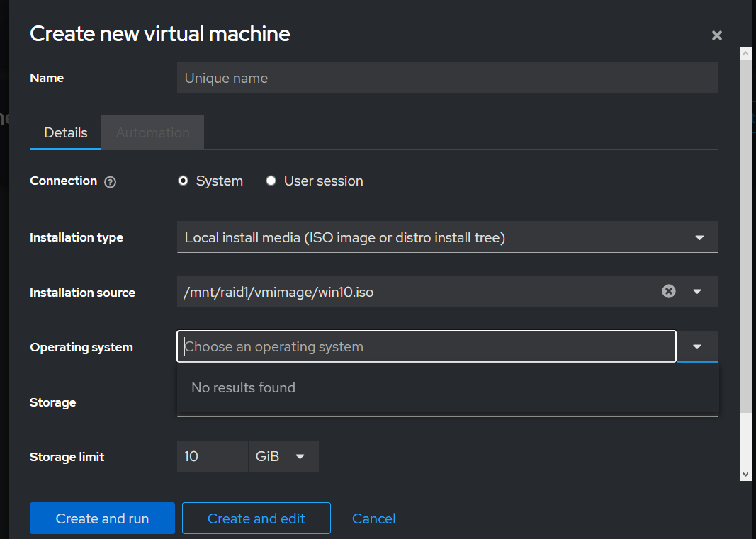Switch to the Details tab
Screen dimensions: 756x539
(65, 132)
